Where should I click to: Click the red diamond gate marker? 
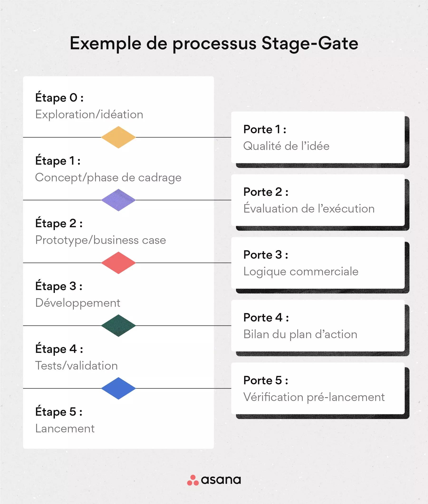118,263
